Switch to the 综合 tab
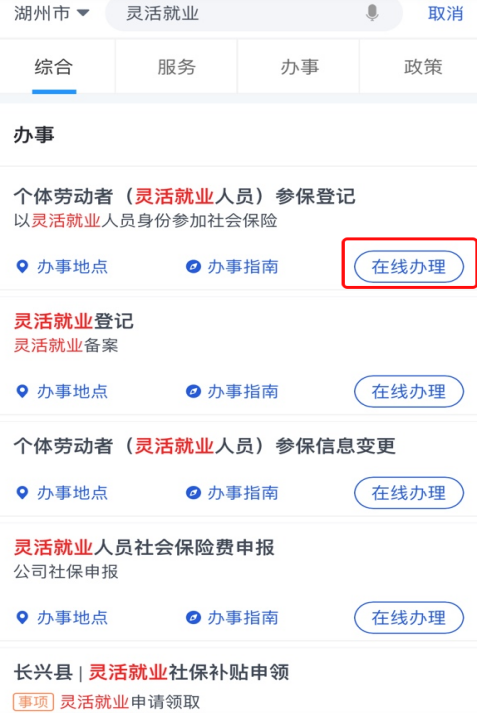The height and width of the screenshot is (713, 477). click(x=54, y=67)
